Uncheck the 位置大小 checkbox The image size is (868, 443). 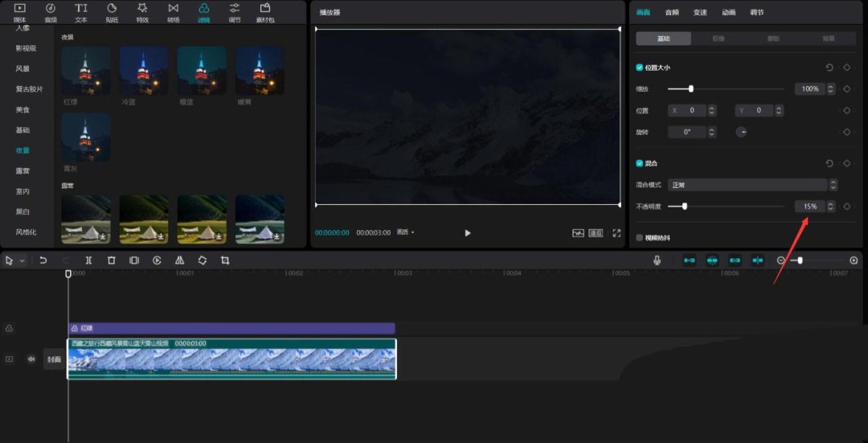[640, 68]
